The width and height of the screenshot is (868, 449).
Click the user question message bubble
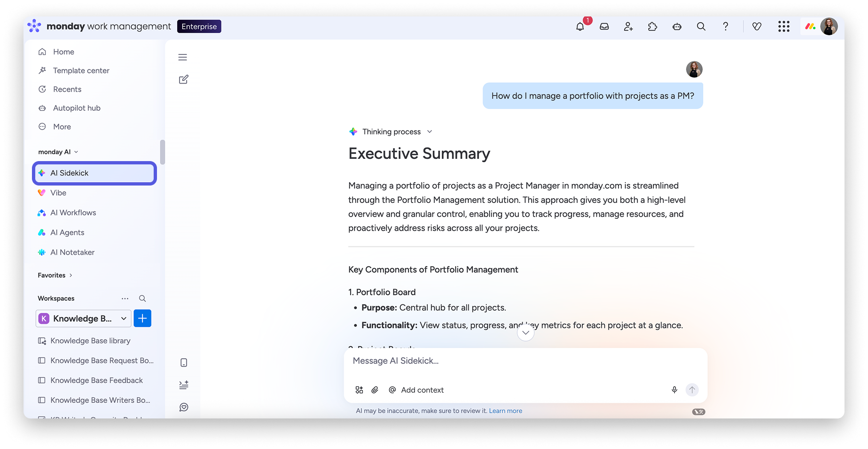point(593,96)
